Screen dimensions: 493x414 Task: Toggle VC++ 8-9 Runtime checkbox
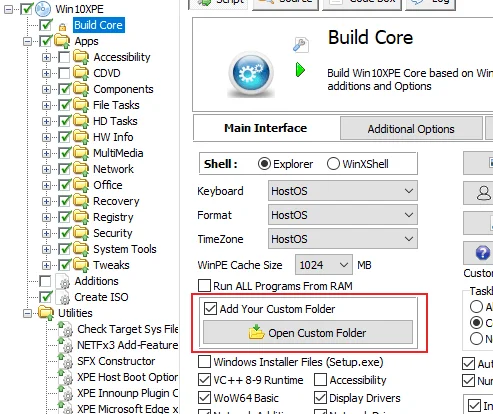point(204,380)
